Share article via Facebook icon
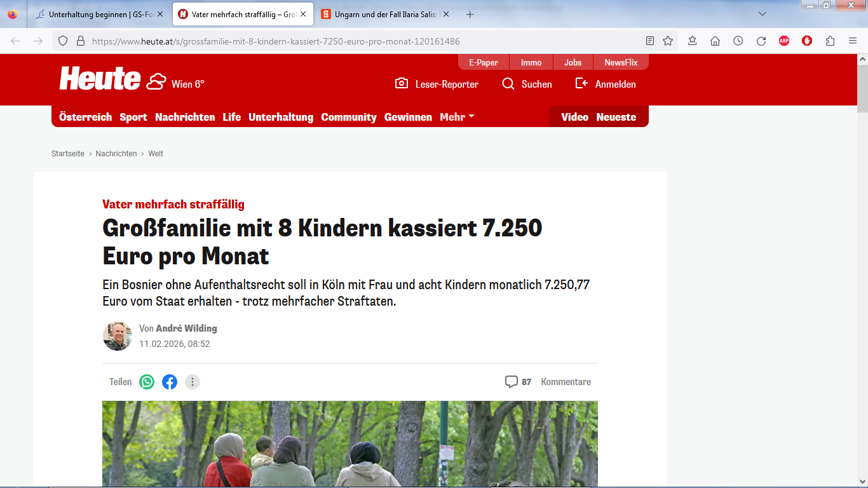 (170, 382)
